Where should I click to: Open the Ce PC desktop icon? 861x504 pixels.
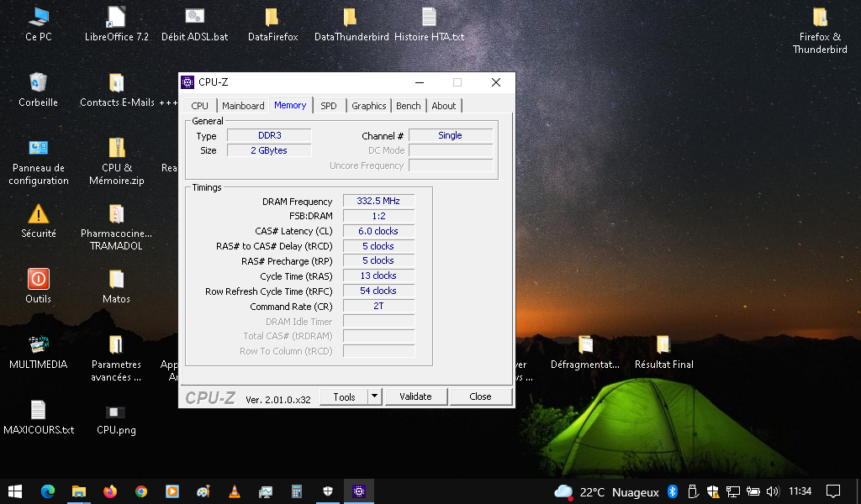38,18
